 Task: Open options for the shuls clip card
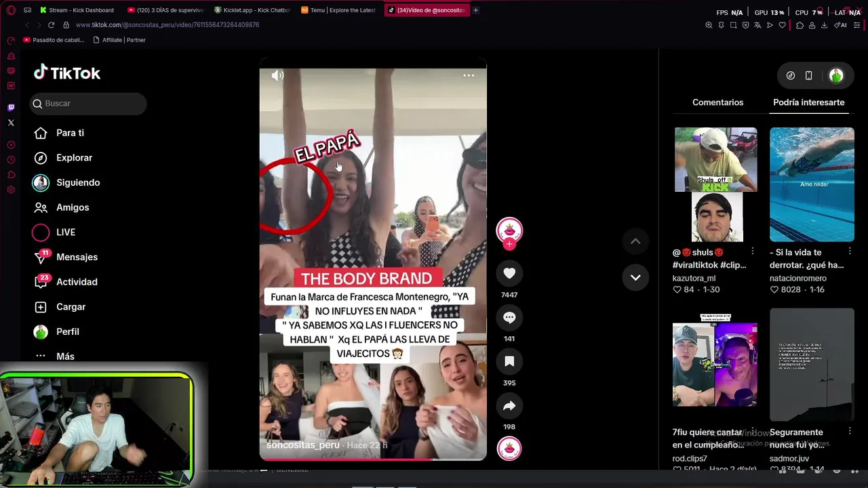click(x=753, y=251)
